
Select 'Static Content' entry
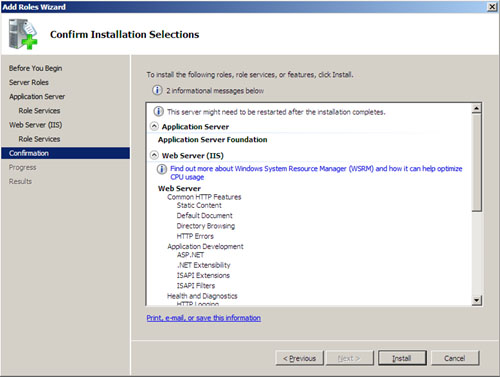tap(199, 205)
